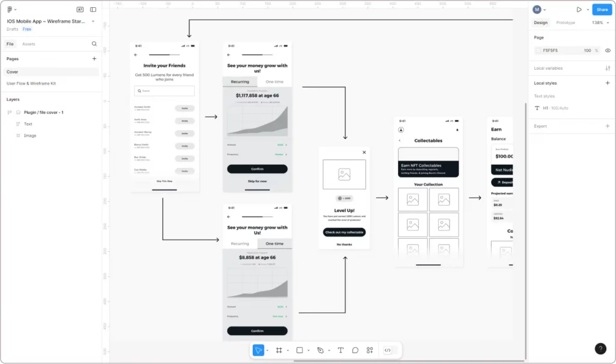The image size is (616, 364).
Task: Add a new page with plus icon
Action: point(94,58)
